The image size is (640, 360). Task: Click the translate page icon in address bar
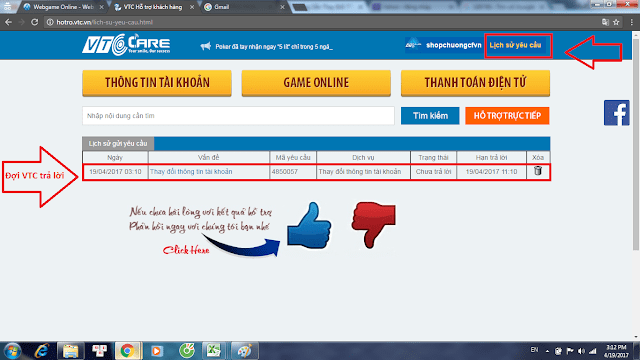605,22
